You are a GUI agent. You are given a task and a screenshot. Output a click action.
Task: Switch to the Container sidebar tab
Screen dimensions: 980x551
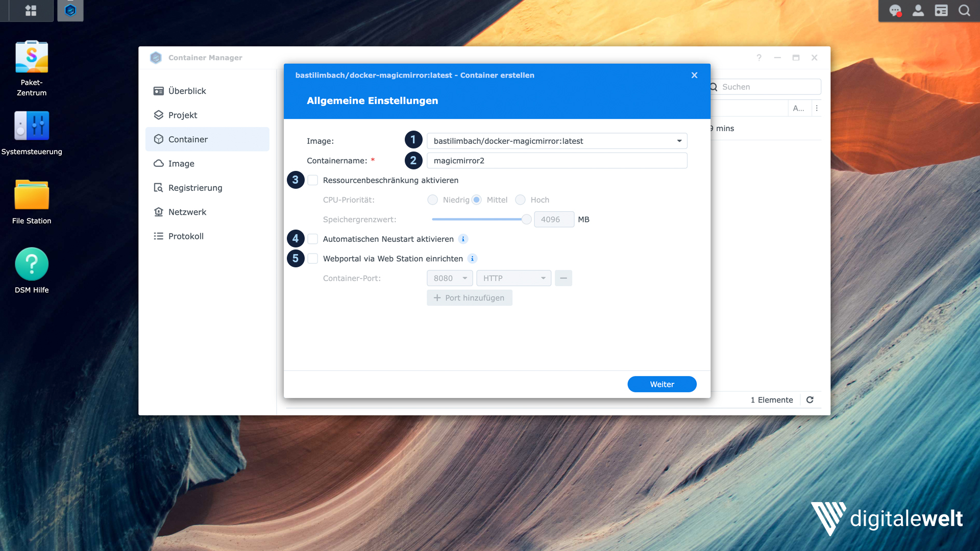pos(188,139)
